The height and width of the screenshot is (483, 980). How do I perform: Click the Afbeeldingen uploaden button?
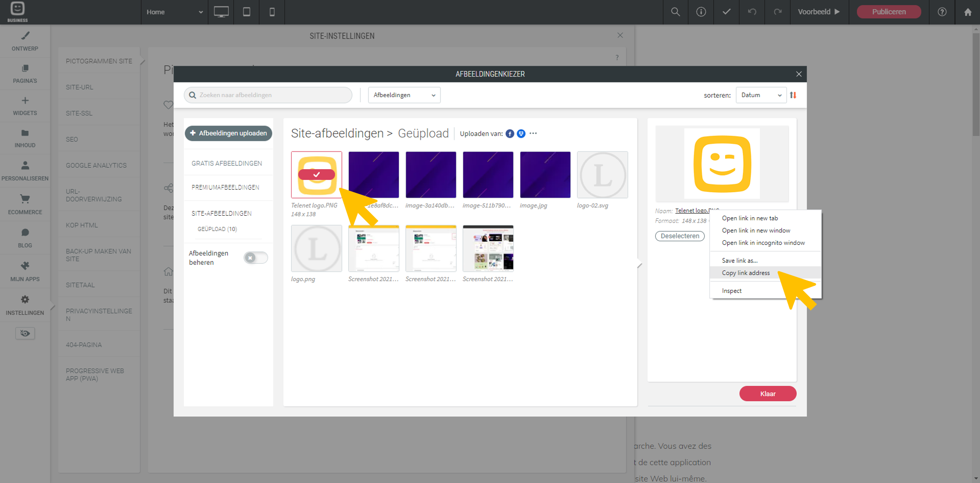228,133
